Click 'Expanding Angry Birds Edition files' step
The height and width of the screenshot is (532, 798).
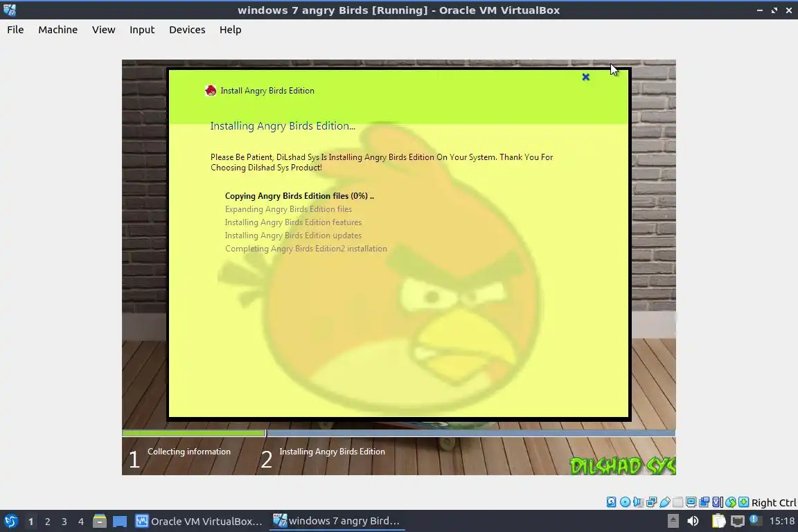pos(289,209)
